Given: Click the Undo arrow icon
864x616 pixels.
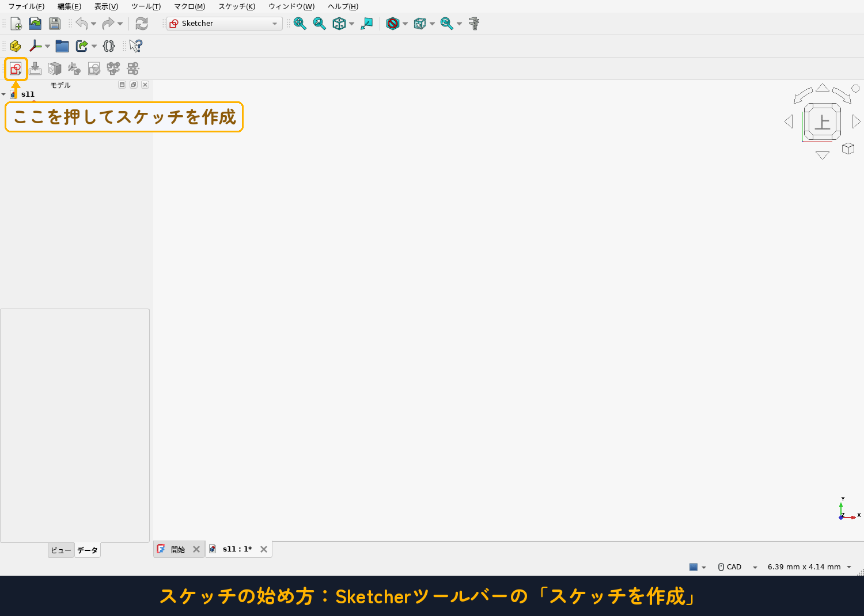Looking at the screenshot, I should (x=82, y=24).
